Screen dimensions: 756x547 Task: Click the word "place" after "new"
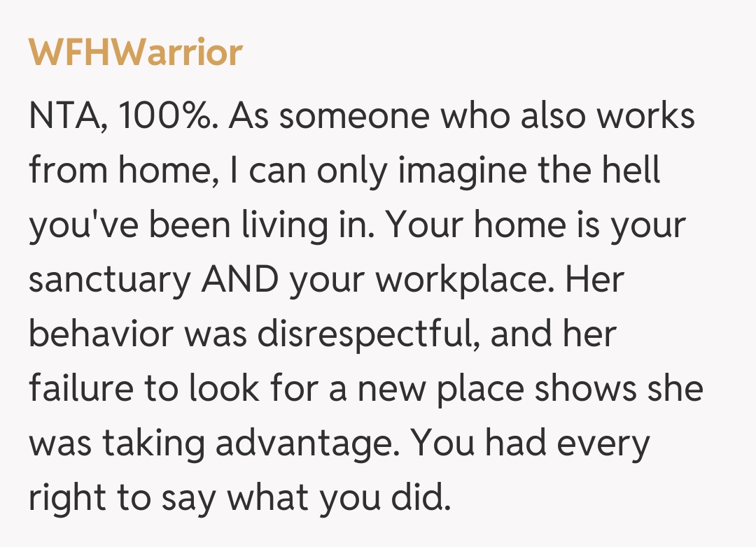[483, 389]
